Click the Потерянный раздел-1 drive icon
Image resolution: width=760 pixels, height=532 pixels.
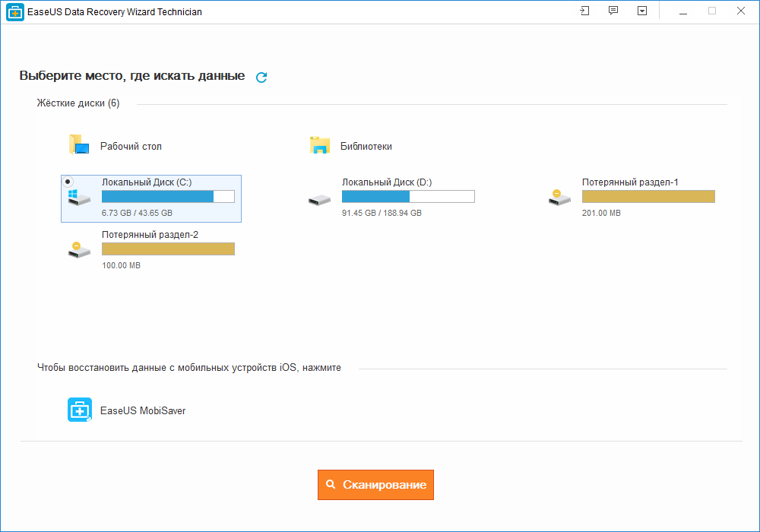pos(559,198)
